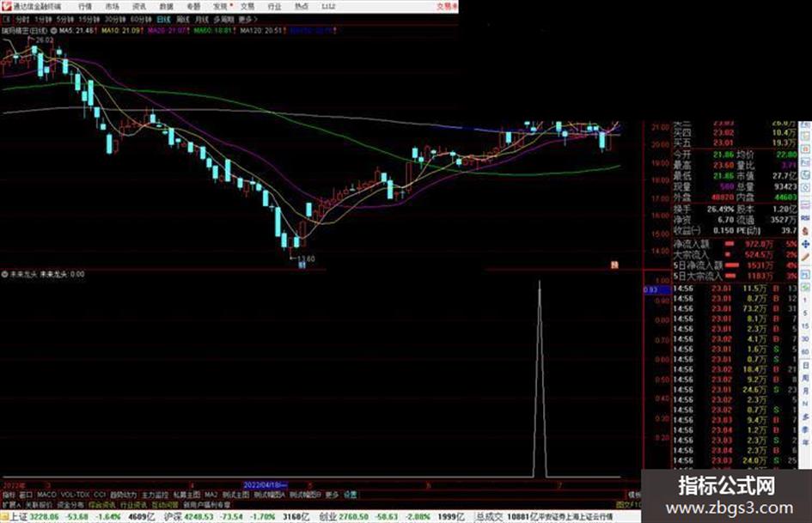Switch chart to 分时 period
The image size is (812, 523).
pyautogui.click(x=22, y=19)
